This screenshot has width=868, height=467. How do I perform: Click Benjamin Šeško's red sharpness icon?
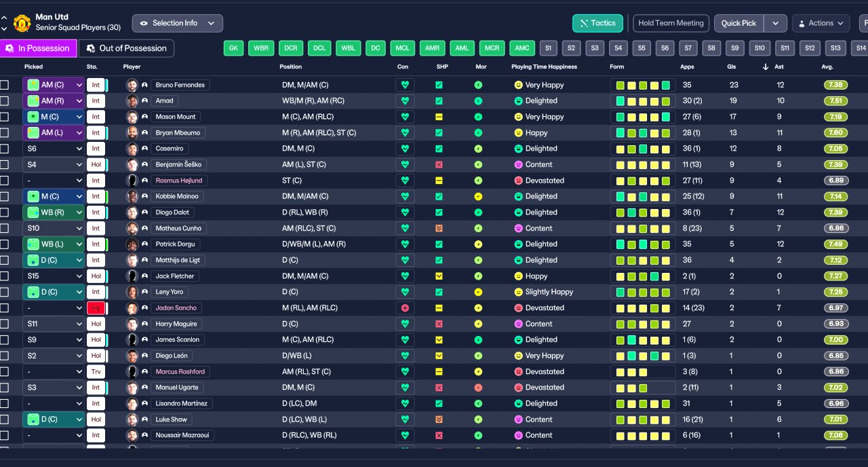coord(439,164)
